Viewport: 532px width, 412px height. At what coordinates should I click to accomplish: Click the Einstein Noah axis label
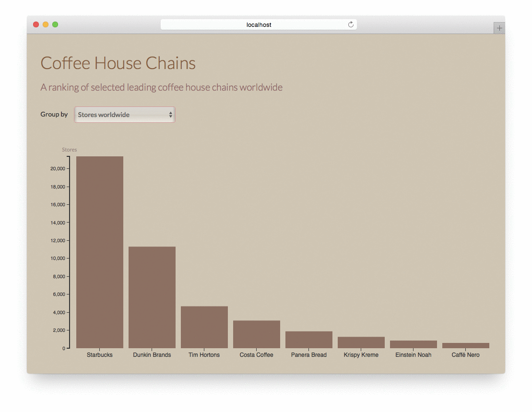click(413, 355)
